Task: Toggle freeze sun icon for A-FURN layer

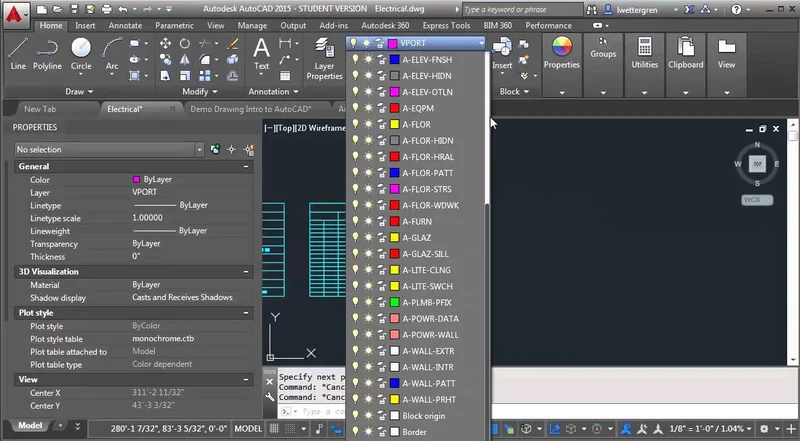Action: point(368,222)
